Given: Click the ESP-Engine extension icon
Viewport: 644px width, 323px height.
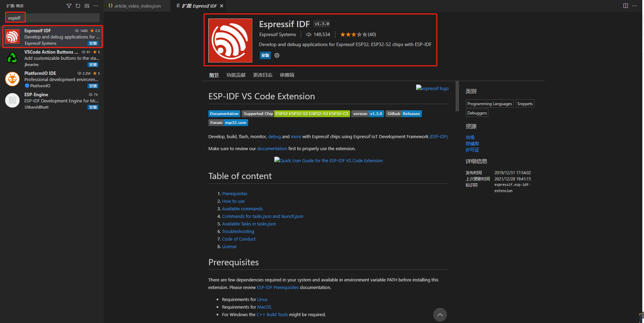Looking at the screenshot, I should click(x=12, y=100).
